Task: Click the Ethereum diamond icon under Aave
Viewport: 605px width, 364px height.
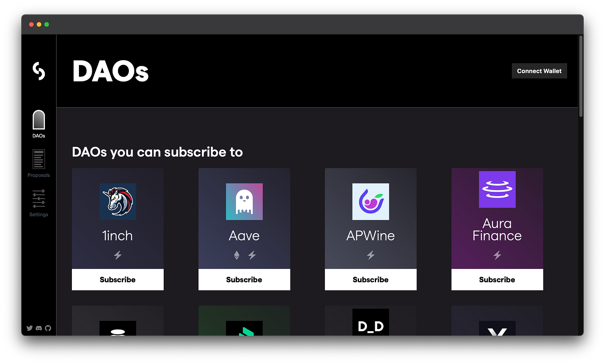Action: tap(237, 255)
